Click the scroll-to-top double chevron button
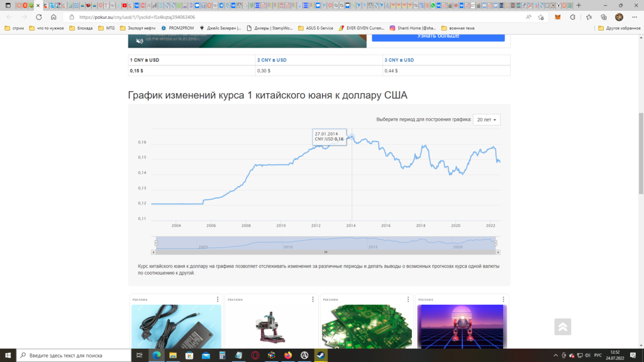The image size is (644, 362). tap(562, 327)
